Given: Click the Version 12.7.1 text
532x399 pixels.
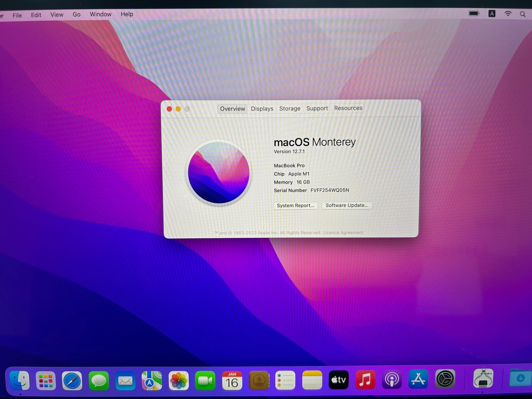Looking at the screenshot, I should pyautogui.click(x=289, y=151).
